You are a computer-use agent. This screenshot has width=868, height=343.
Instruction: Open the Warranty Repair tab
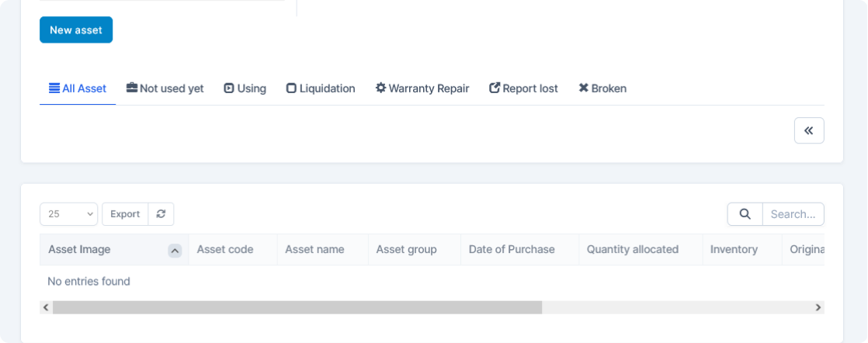tap(422, 88)
